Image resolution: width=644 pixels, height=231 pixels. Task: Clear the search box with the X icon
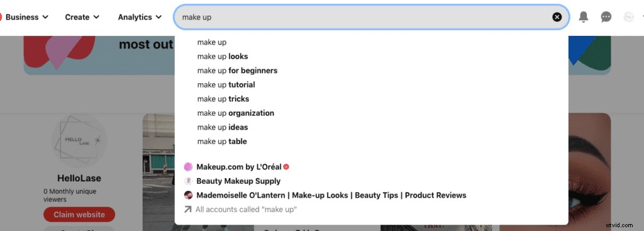coord(557,17)
